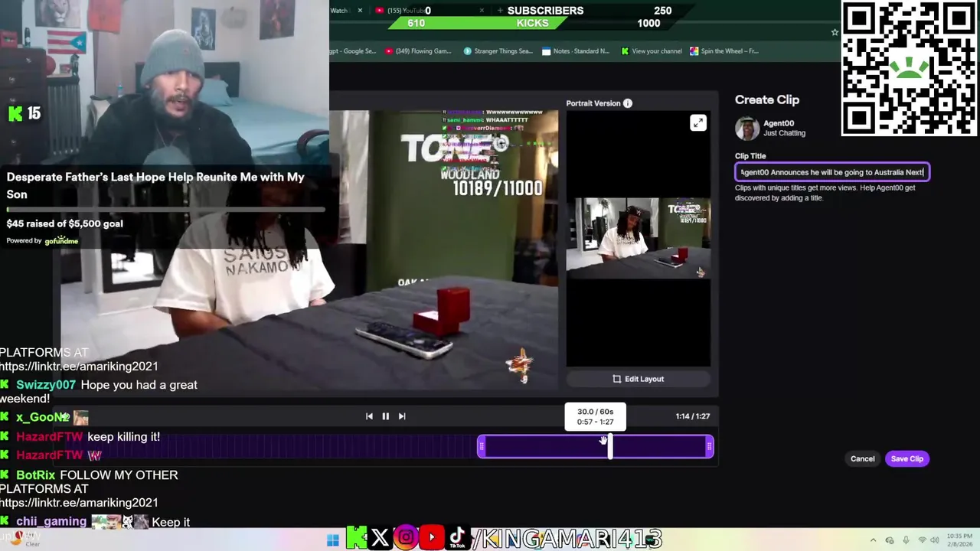
Task: Click the Create Clip heading
Action: [767, 100]
